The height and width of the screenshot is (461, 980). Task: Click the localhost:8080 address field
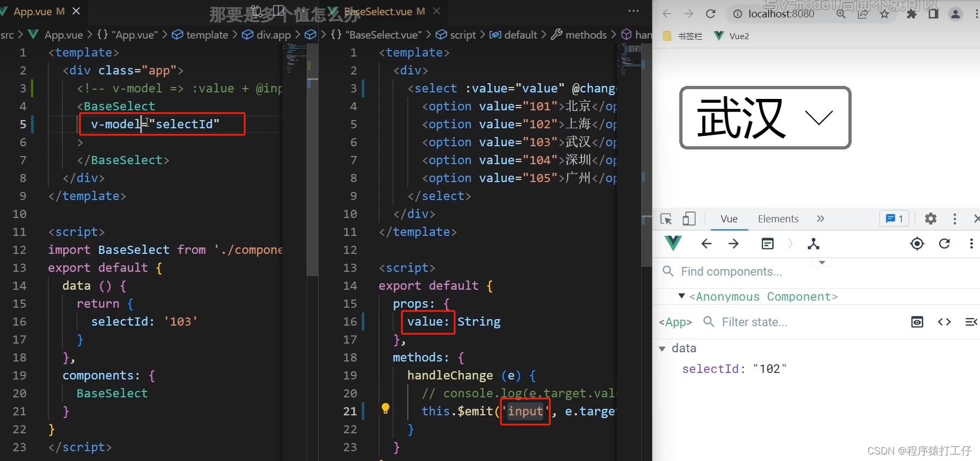coord(781,14)
